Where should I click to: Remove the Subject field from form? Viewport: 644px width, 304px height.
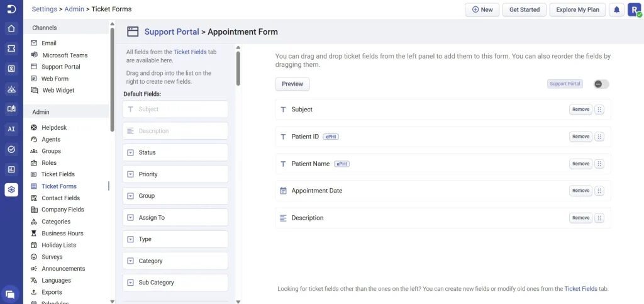[580, 110]
